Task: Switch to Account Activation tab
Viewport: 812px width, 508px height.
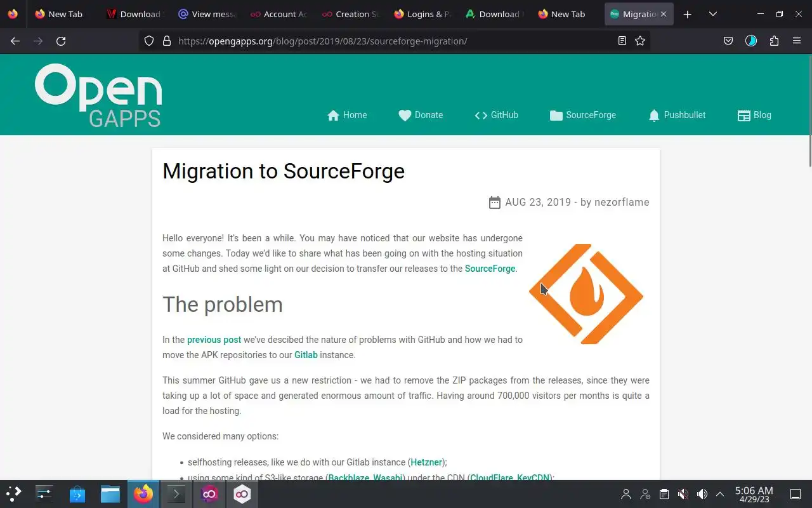Action: coord(278,14)
